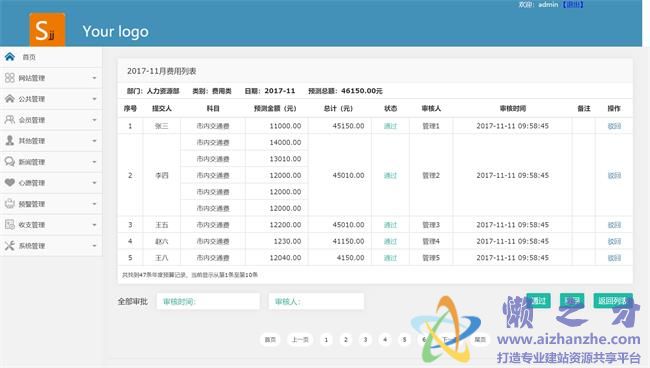Click the green 通过 approve-all button
650x368 pixels.
(x=538, y=301)
